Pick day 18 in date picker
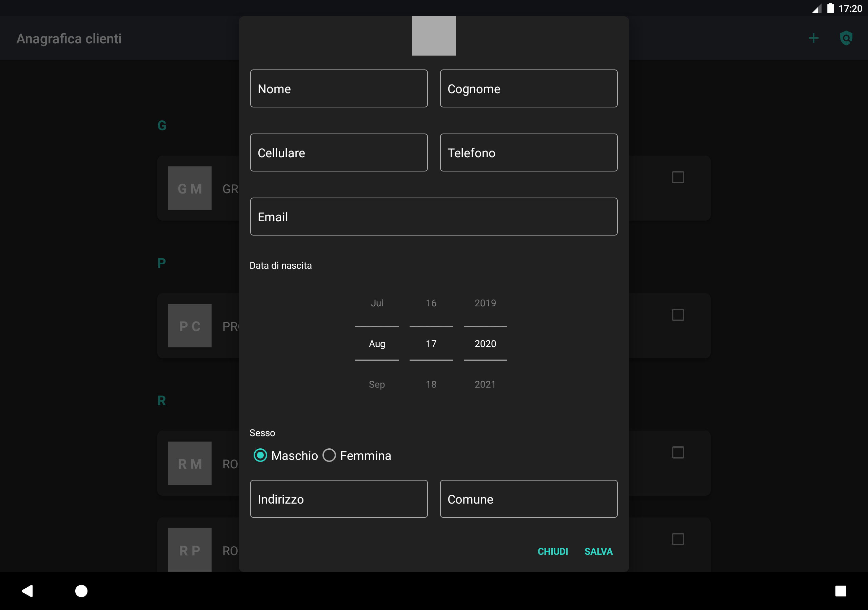Image resolution: width=868 pixels, height=610 pixels. pyautogui.click(x=431, y=384)
